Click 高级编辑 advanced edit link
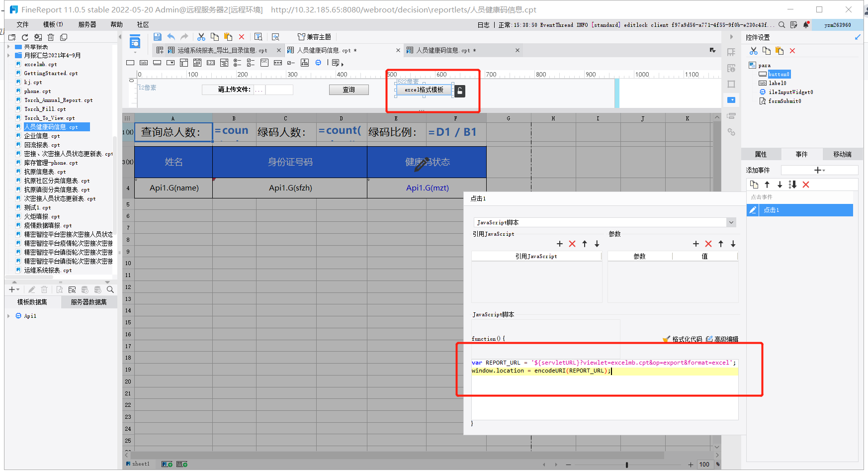Image resolution: width=868 pixels, height=474 pixels. pos(722,339)
